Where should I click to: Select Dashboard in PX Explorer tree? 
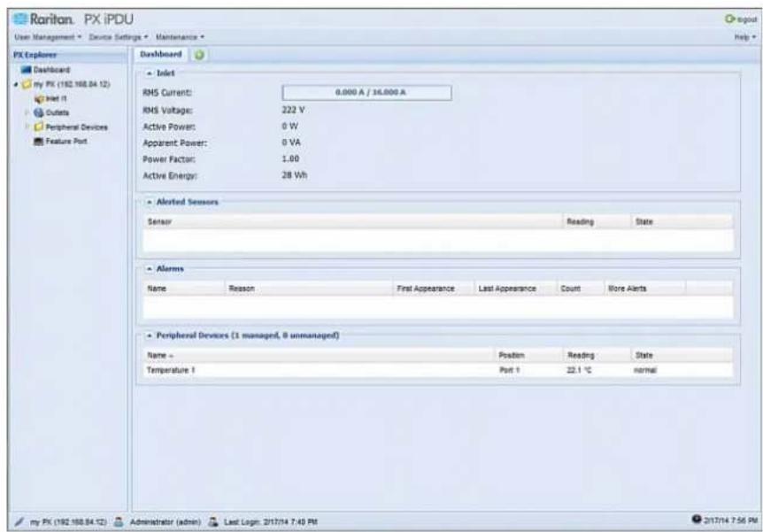(51, 70)
